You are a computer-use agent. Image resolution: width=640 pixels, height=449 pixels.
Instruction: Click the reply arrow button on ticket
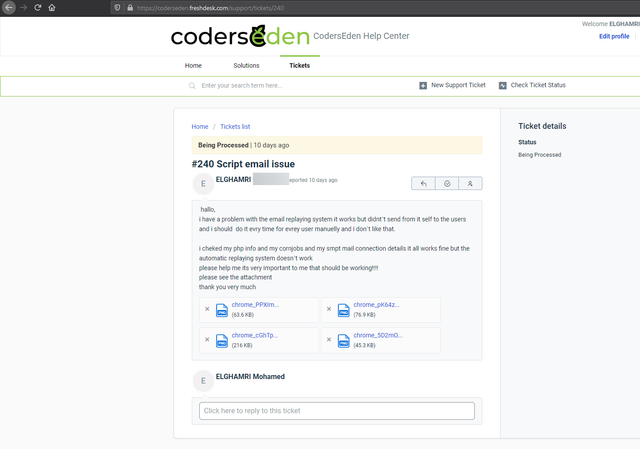click(423, 183)
